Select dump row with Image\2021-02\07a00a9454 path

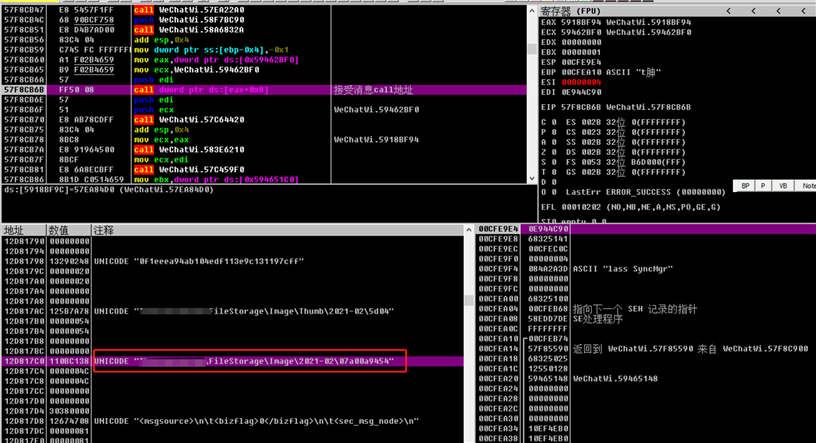(x=232, y=361)
